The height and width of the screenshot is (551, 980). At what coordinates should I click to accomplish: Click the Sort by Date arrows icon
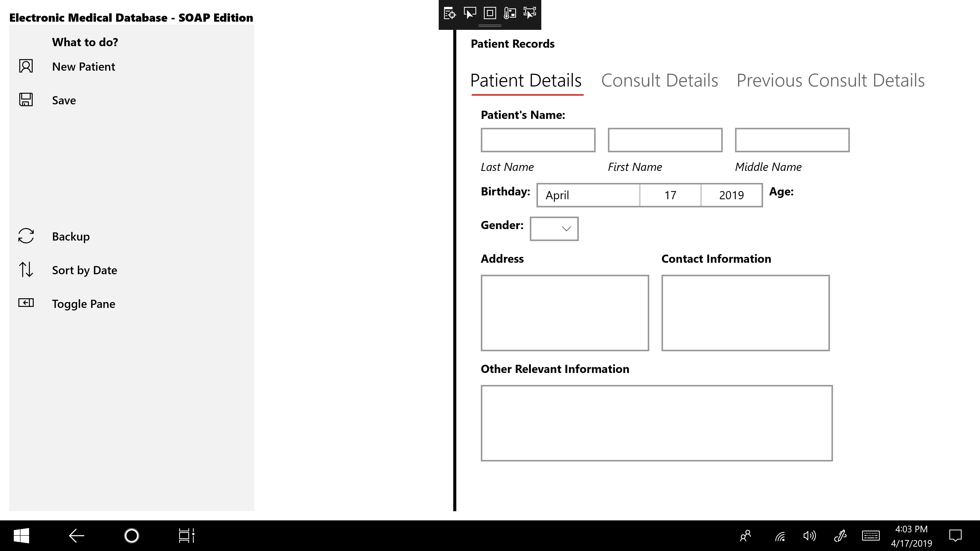(26, 270)
